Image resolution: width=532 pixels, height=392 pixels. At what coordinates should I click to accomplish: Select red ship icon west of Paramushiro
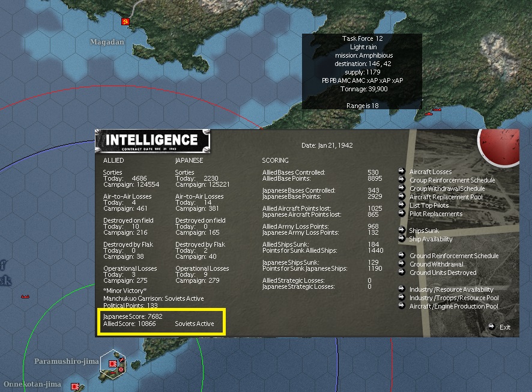point(25,297)
